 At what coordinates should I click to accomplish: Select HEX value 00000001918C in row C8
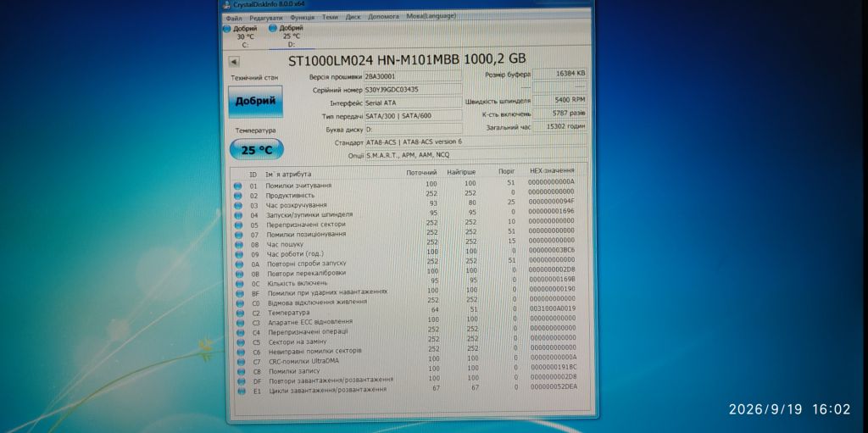coord(553,367)
